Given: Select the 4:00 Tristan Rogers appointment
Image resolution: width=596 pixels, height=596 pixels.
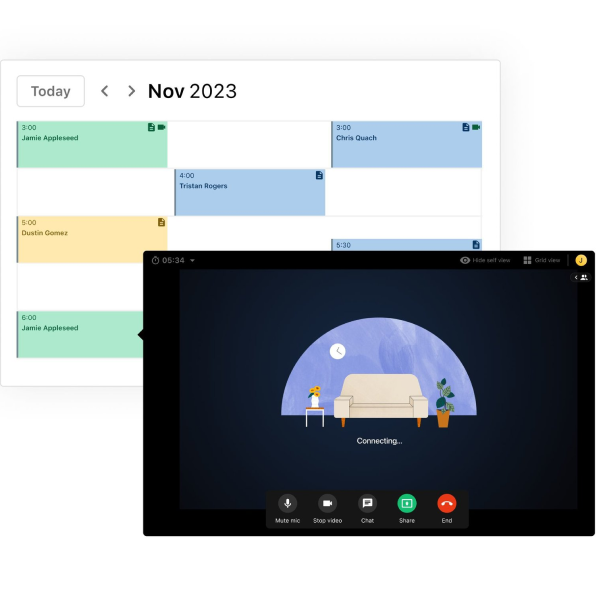Looking at the screenshot, I should tap(250, 192).
